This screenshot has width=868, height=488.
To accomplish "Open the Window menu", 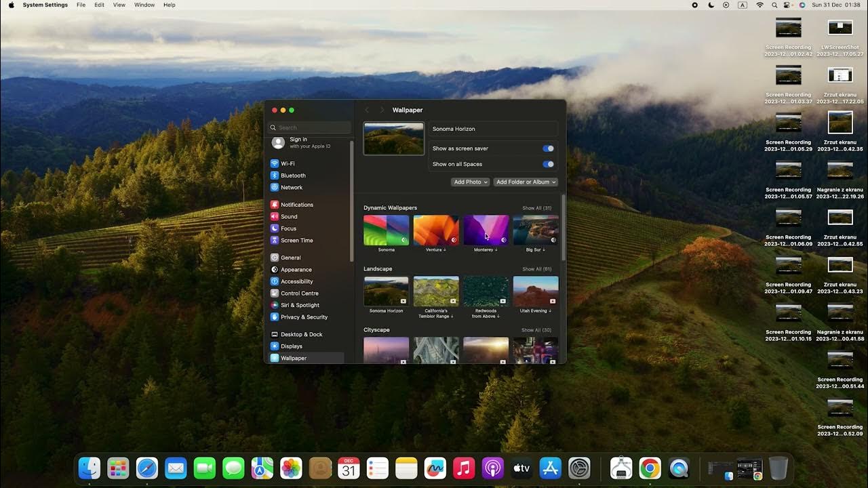I will (x=144, y=5).
